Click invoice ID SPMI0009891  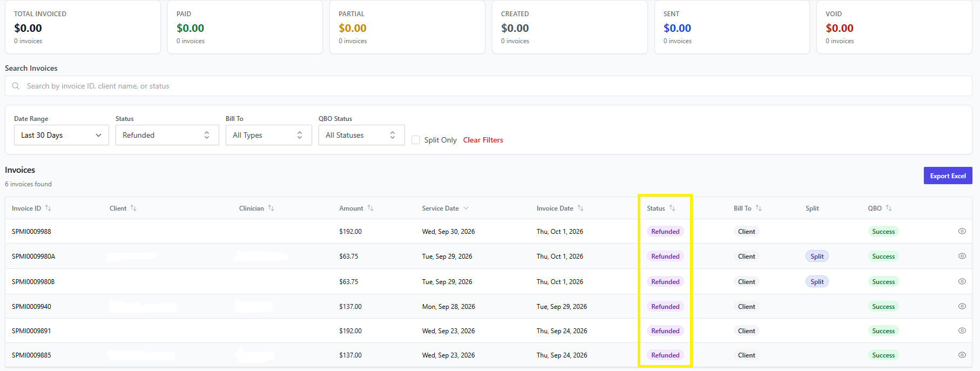[31, 330]
